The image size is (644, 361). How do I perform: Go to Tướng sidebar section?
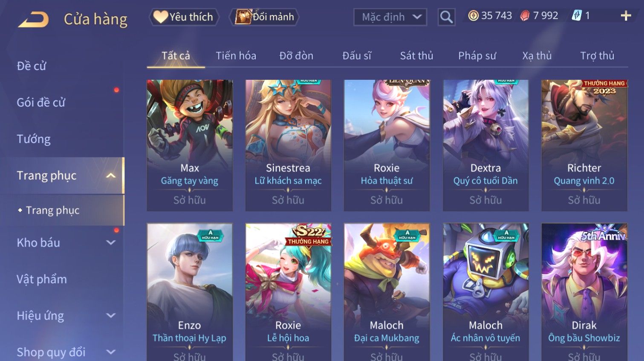(34, 139)
